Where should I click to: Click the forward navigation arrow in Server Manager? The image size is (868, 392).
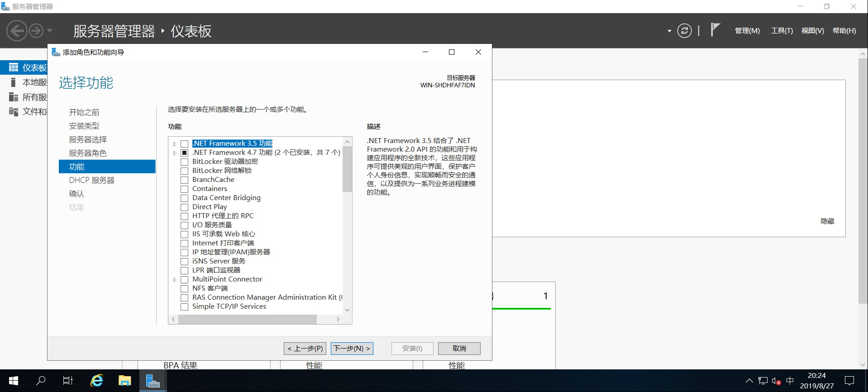pyautogui.click(x=36, y=31)
